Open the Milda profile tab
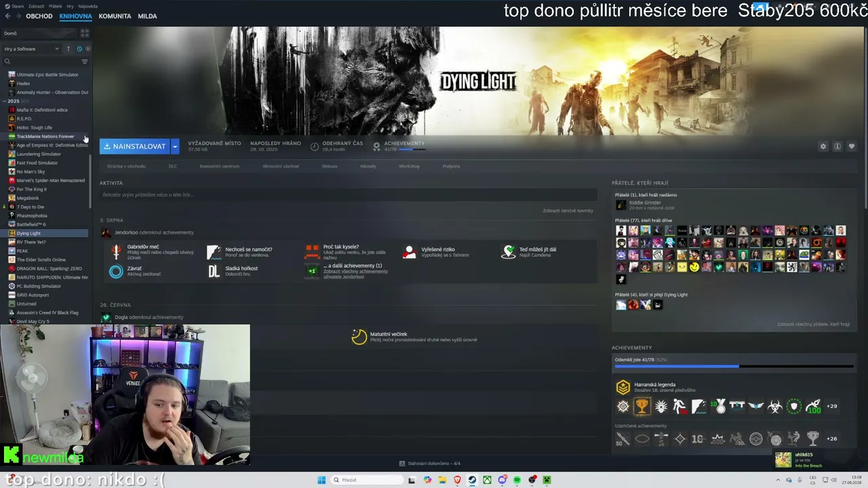The height and width of the screenshot is (488, 868). click(x=147, y=16)
